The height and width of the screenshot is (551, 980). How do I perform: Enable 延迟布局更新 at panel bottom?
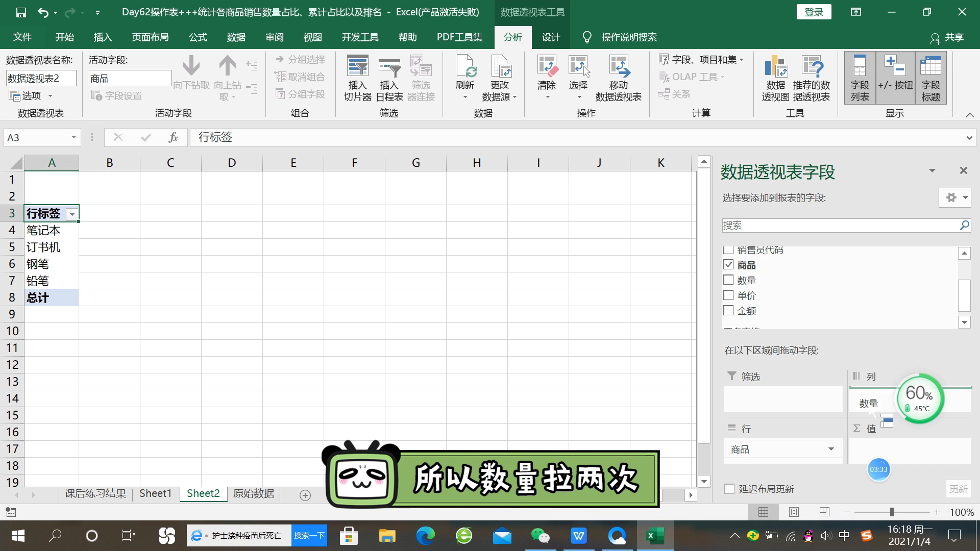click(x=728, y=489)
